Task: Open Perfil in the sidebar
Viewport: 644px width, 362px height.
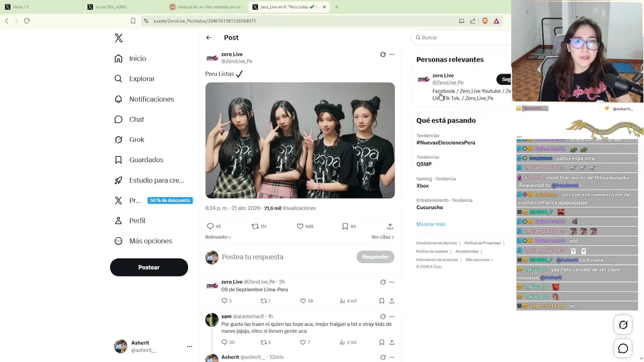Action: point(130,221)
